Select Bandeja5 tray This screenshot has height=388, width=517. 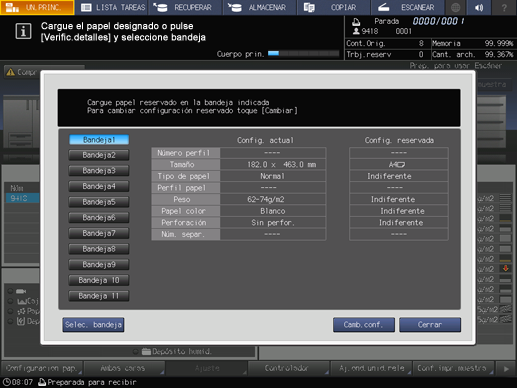pos(99,202)
